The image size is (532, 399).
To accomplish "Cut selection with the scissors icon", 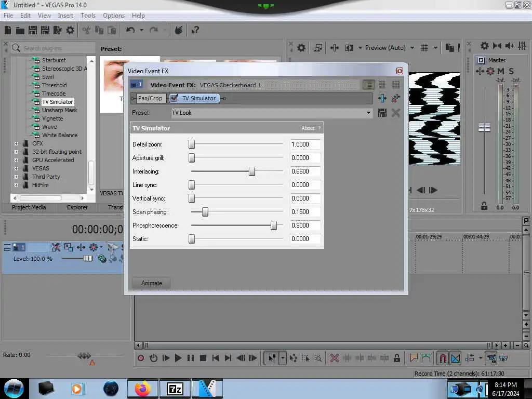I will coord(86,30).
